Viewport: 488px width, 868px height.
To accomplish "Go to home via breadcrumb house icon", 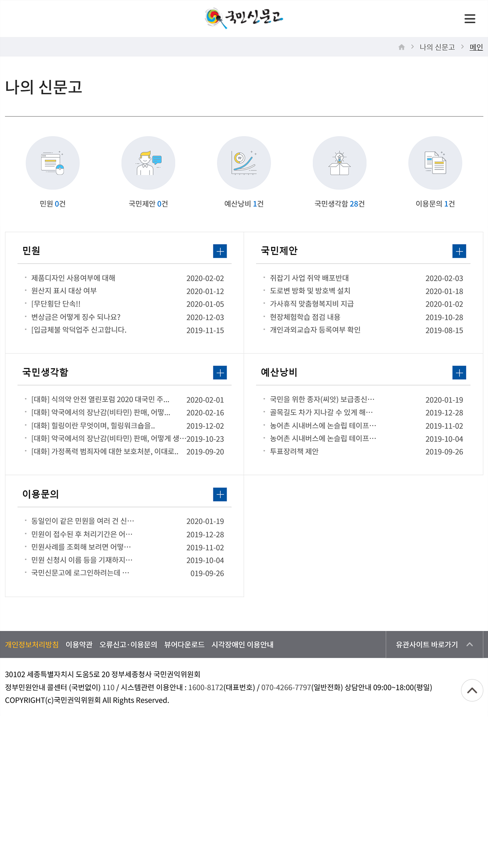I will click(x=401, y=47).
